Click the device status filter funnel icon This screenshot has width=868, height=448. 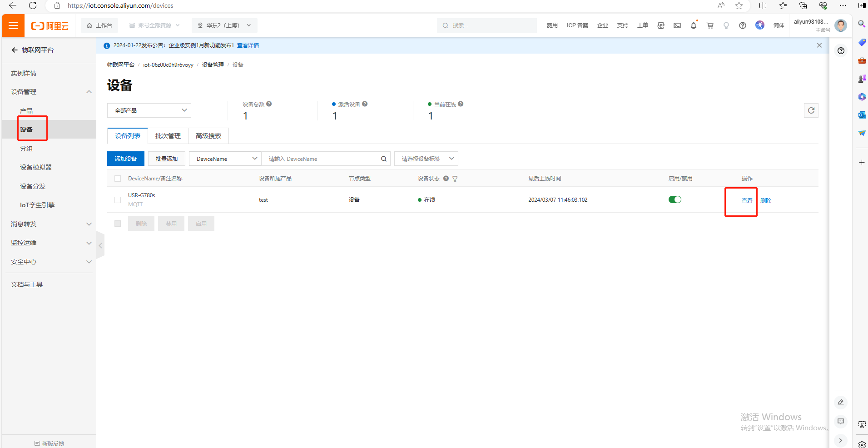(455, 179)
